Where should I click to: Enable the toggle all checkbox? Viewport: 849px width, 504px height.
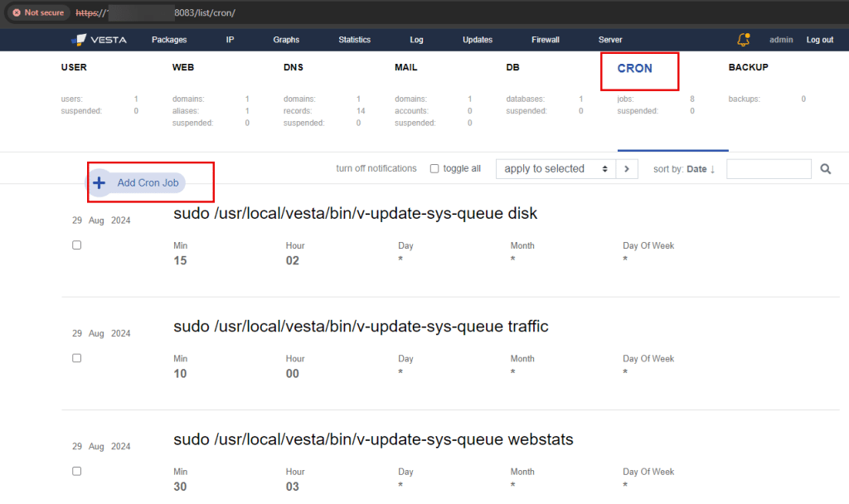(434, 167)
